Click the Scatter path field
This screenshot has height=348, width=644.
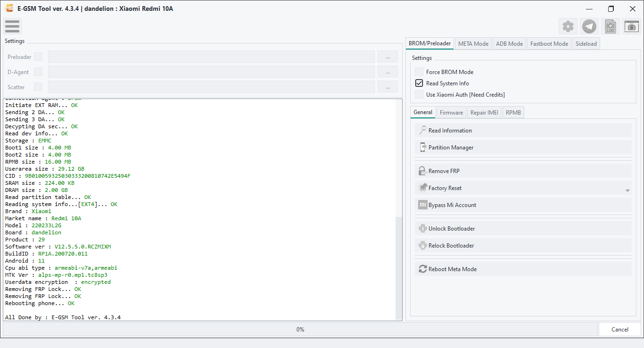click(x=211, y=87)
